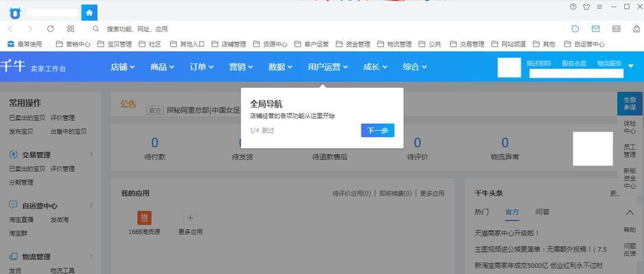Expand the 交易管理 sidebar section chevron

point(91,154)
